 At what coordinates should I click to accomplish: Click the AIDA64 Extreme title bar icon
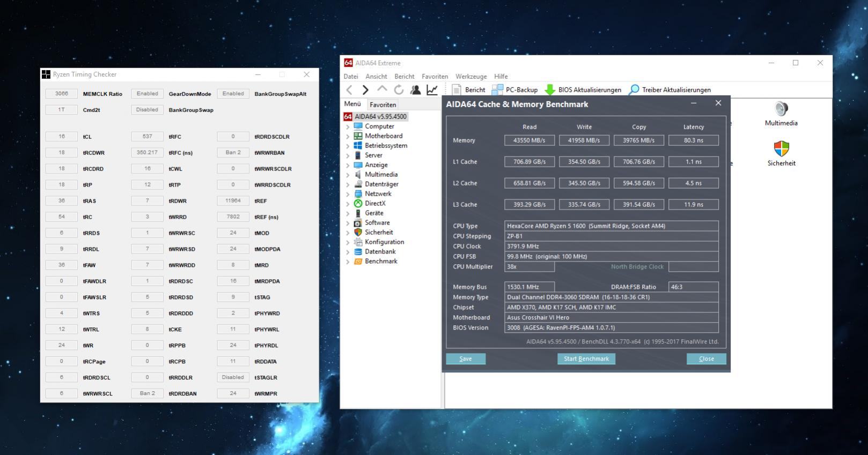click(x=349, y=63)
